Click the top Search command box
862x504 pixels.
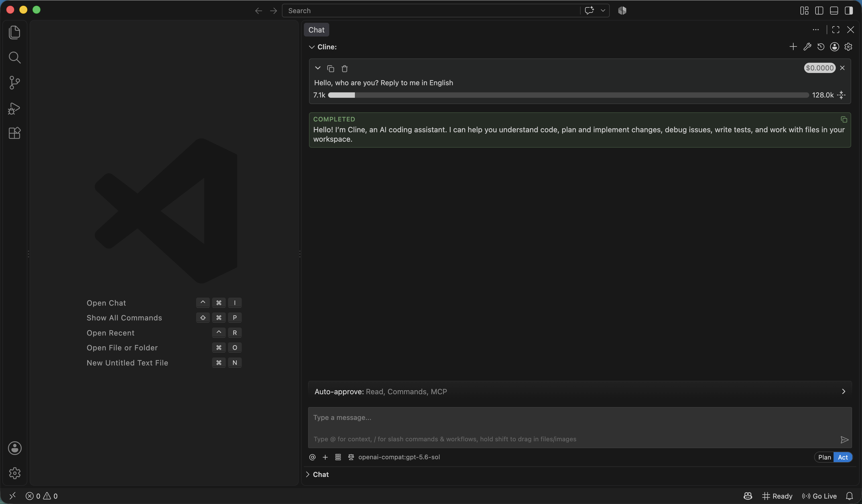[x=431, y=11]
